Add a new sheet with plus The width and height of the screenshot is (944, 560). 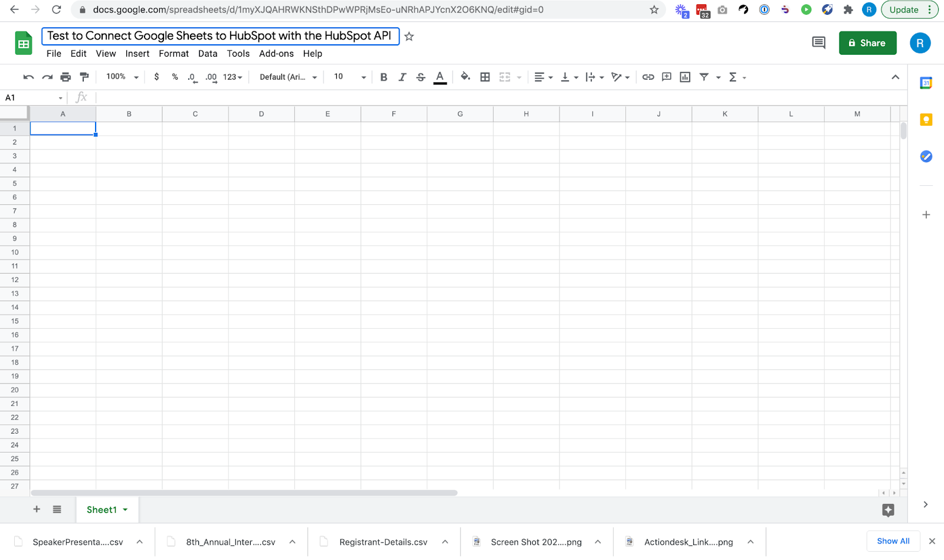[x=37, y=509]
